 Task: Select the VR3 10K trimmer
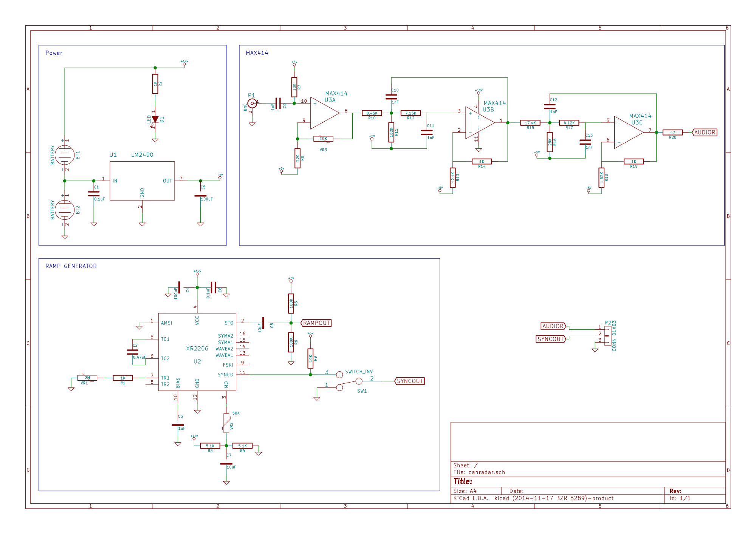point(323,139)
